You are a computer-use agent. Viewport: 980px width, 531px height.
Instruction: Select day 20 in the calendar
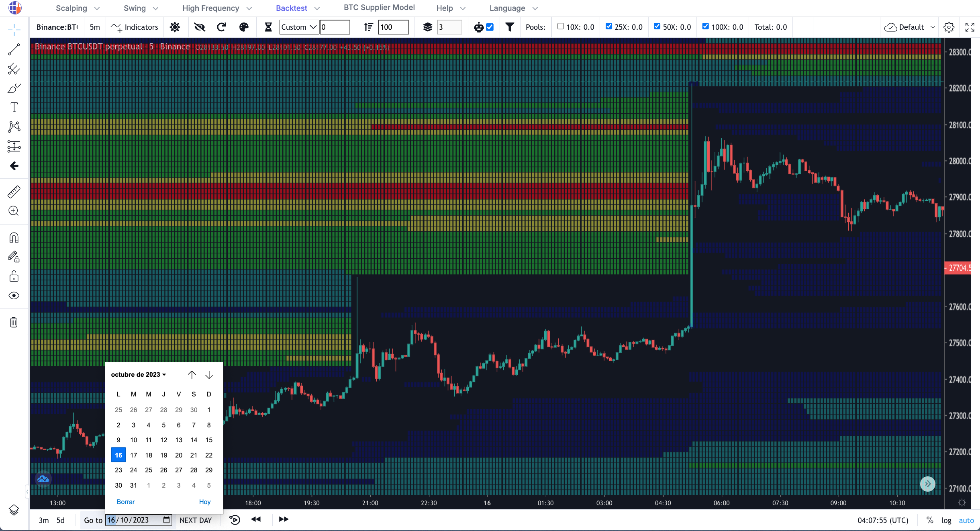coord(179,455)
